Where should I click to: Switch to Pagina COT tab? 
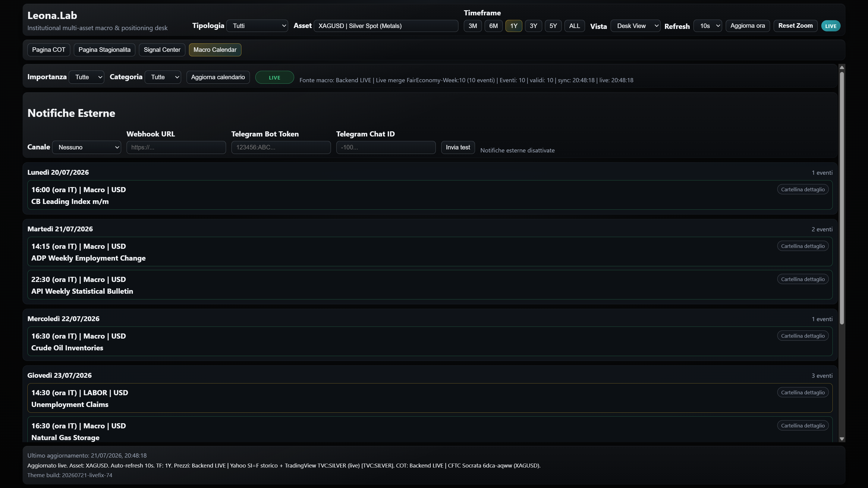(x=49, y=50)
